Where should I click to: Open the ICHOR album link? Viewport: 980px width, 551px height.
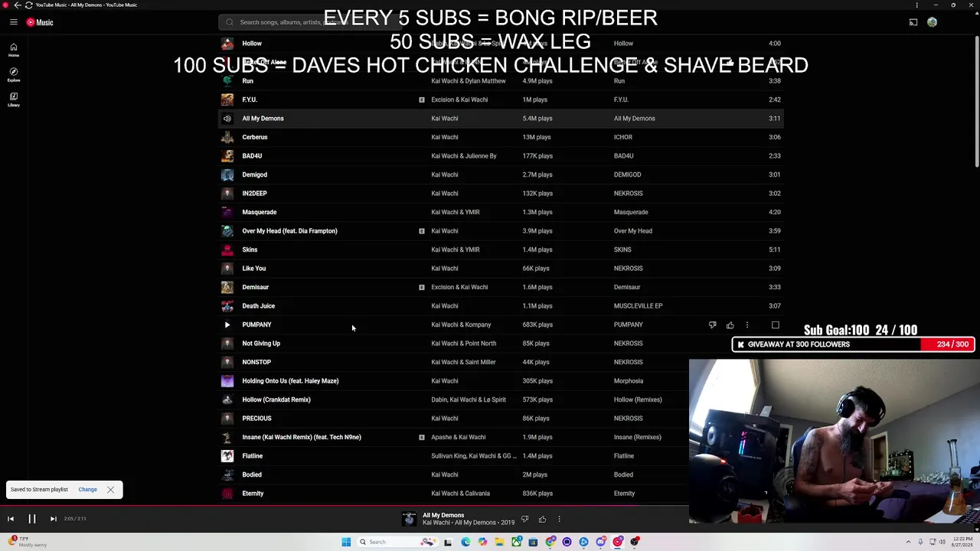623,137
